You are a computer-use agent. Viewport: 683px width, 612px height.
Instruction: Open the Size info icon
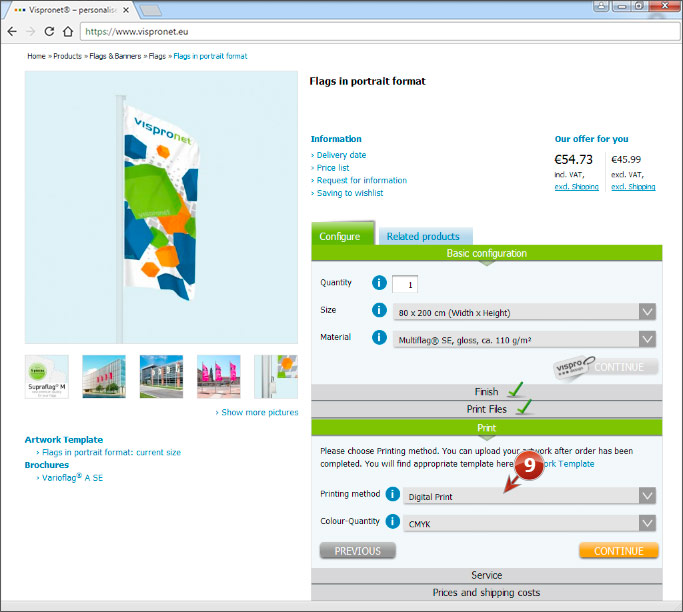379,310
